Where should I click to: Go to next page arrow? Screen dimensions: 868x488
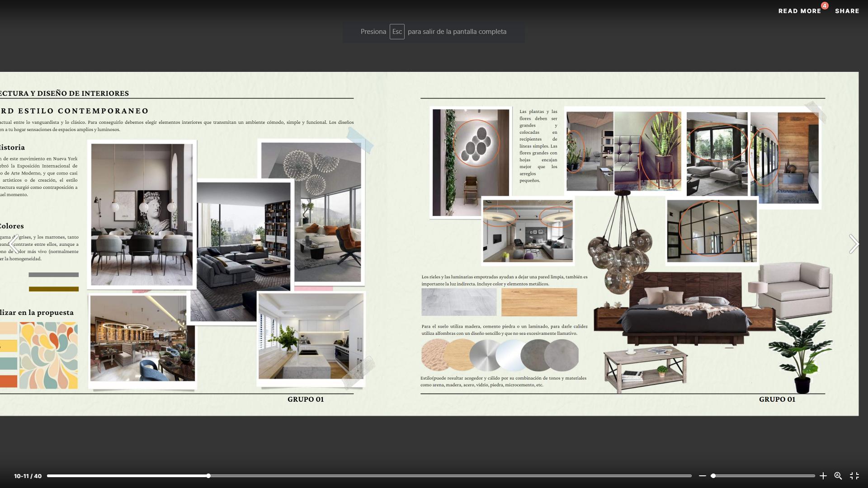[853, 244]
